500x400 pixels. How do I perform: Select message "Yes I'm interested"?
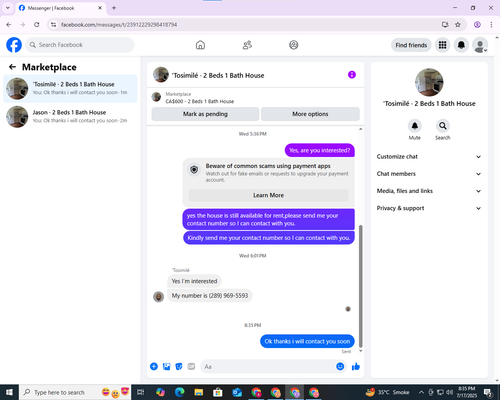pyautogui.click(x=194, y=281)
